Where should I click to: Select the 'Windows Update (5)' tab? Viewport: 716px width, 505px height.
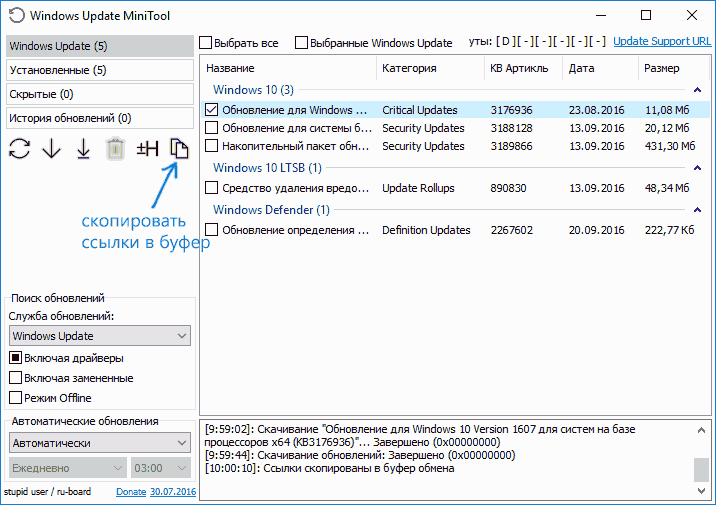click(100, 46)
